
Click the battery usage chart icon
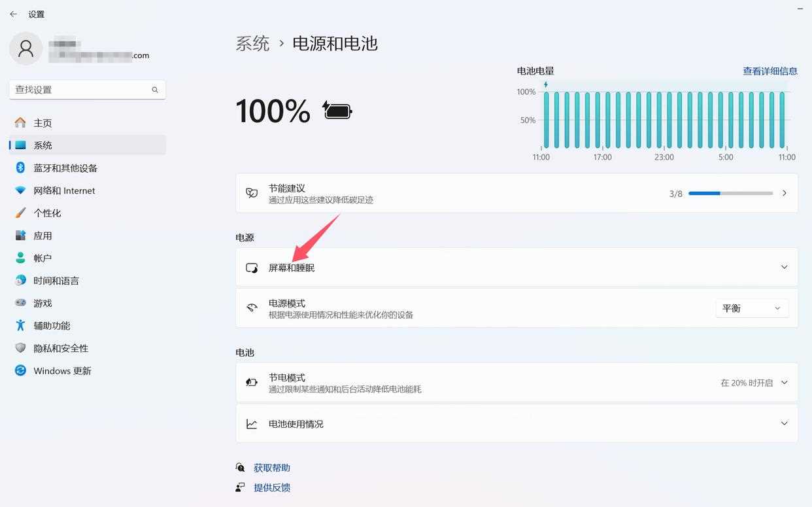[252, 423]
